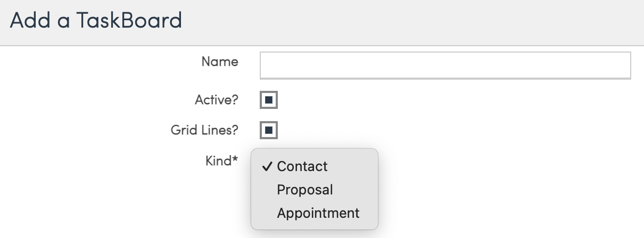Choose Proposal in the Kind list
Image resolution: width=644 pixels, height=238 pixels.
click(305, 190)
